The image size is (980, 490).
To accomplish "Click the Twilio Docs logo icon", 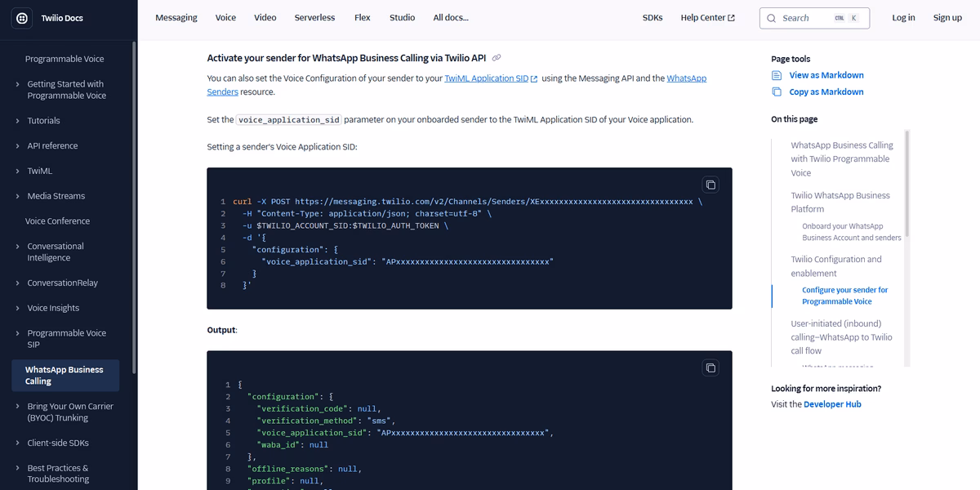I will 21,18.
